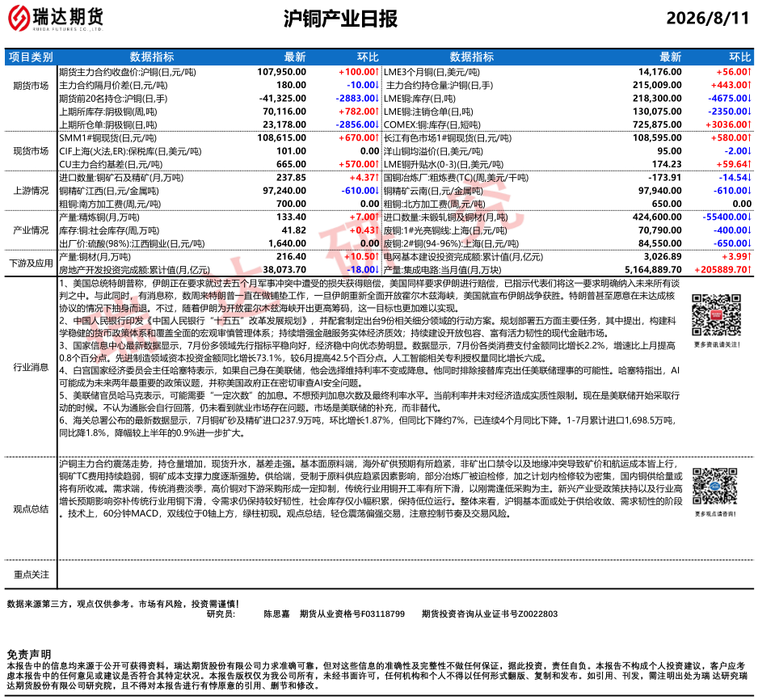Select the 洋山铜均溢价 value 95.00
This screenshot has width=758, height=700.
tap(670, 151)
